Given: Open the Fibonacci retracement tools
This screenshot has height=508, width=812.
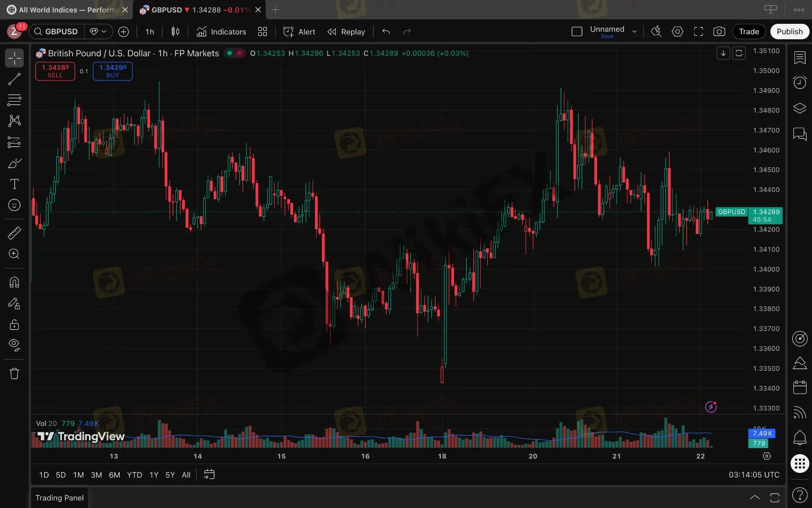Looking at the screenshot, I should [x=14, y=100].
